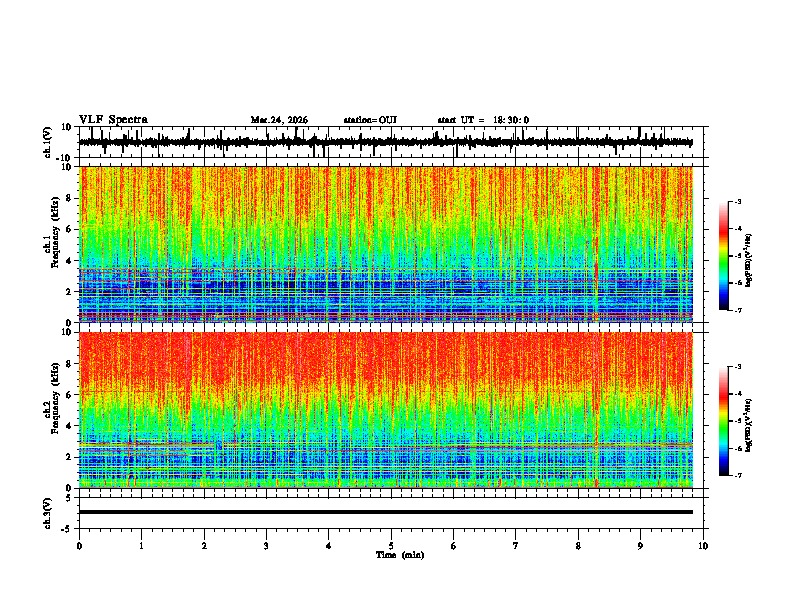Click the ch.1 voltage waveform trace
Image resolution: width=792 pixels, height=612 pixels.
pos(385,142)
